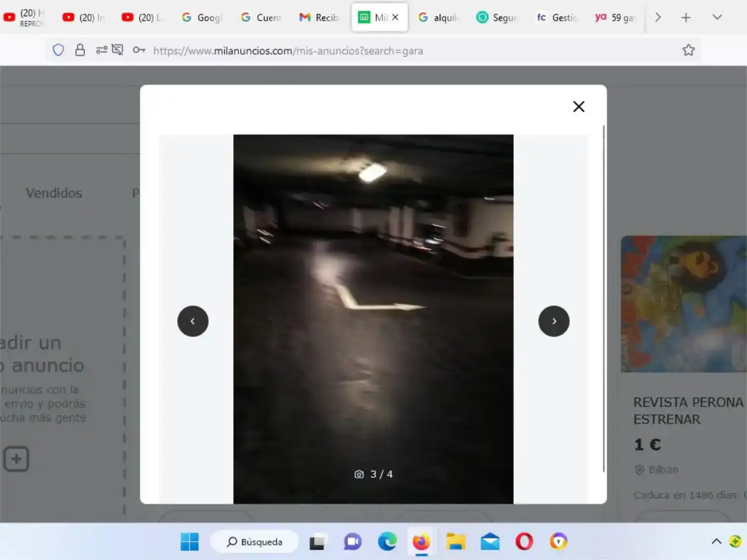Go to the previous photo in gallery
747x560 pixels.
coord(193,321)
